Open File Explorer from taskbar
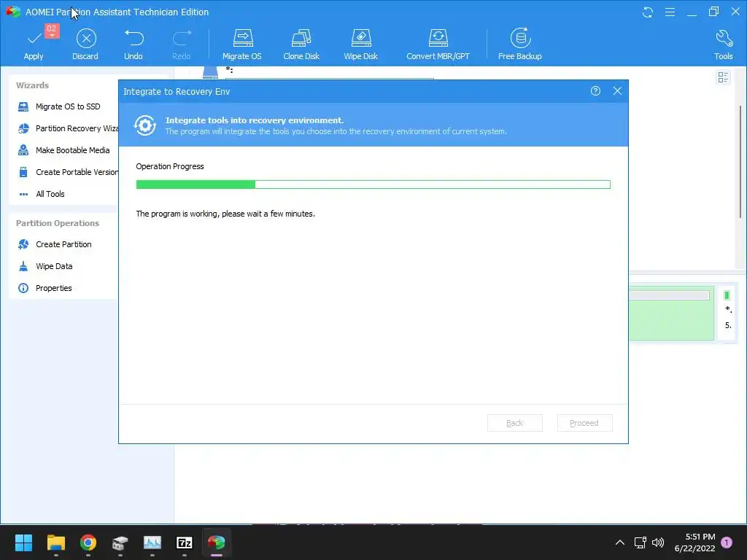This screenshot has height=560, width=747. [x=55, y=542]
